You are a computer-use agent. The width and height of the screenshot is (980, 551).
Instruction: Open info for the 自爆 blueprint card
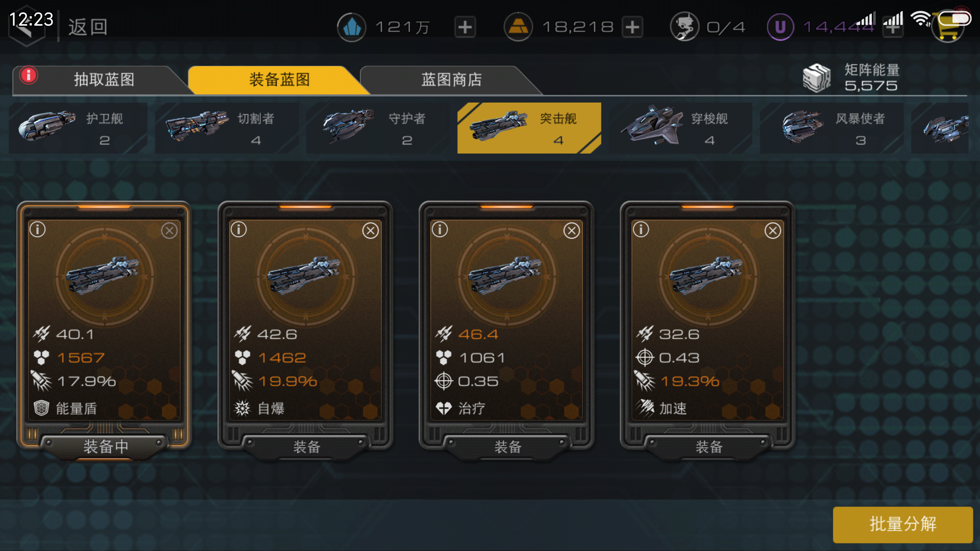(x=238, y=230)
